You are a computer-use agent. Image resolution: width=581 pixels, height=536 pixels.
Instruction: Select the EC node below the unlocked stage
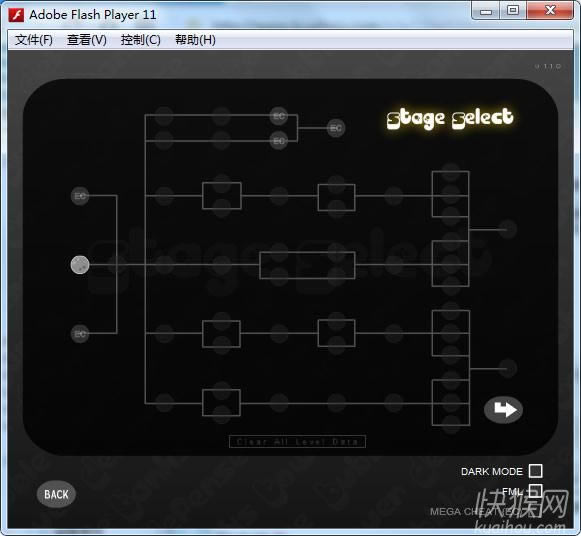80,334
